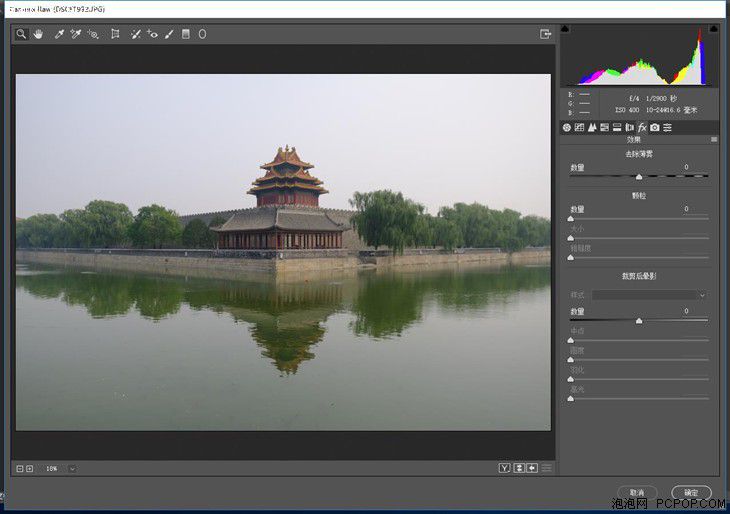The height and width of the screenshot is (514, 730).
Task: Pick the Adjustment Brush tool
Action: click(x=169, y=34)
